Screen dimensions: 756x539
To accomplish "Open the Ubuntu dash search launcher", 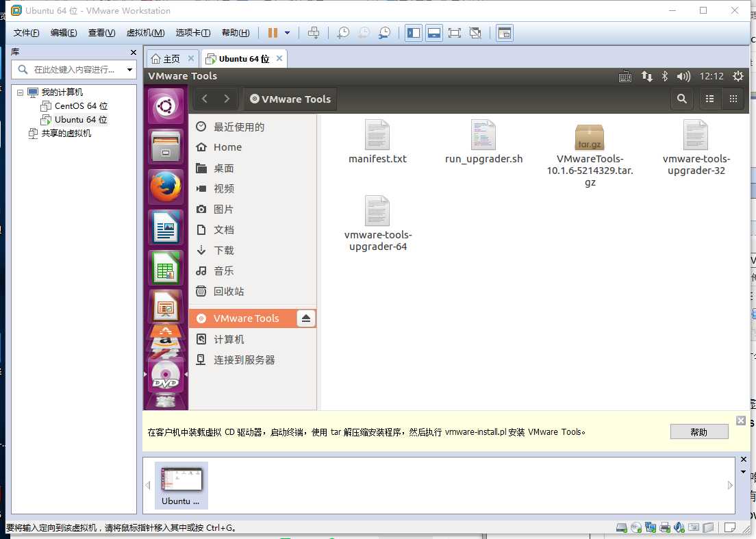I will pyautogui.click(x=166, y=105).
